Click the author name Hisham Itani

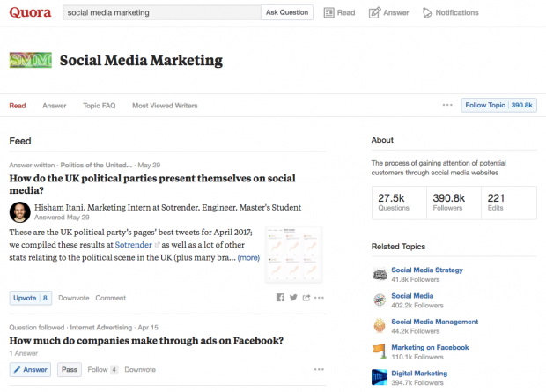[59, 207]
